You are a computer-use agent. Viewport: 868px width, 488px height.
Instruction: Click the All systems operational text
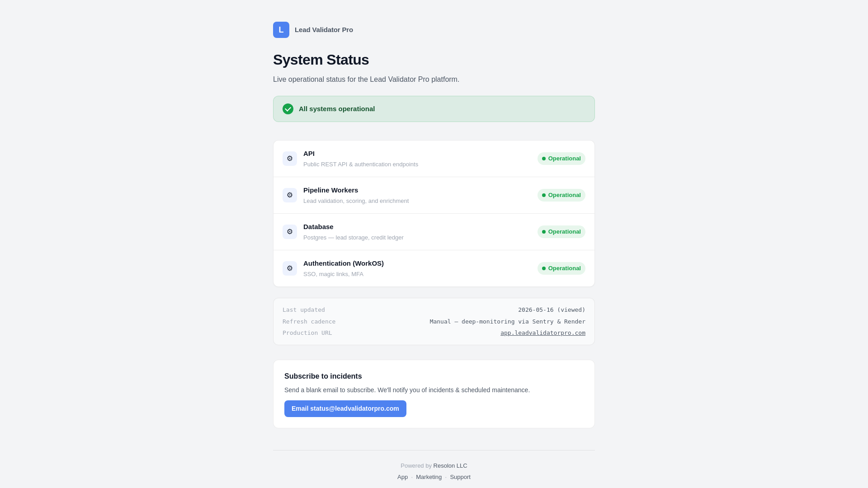pyautogui.click(x=337, y=109)
